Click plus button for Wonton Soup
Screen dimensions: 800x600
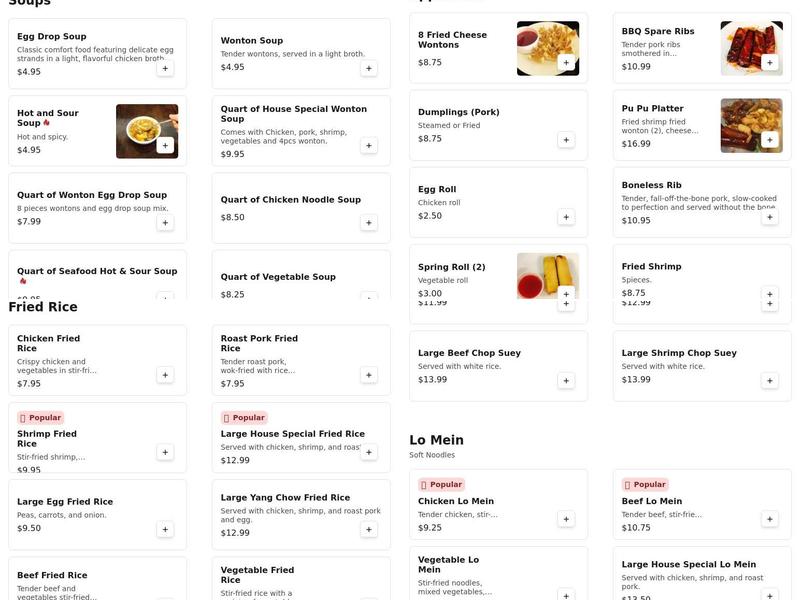click(369, 68)
